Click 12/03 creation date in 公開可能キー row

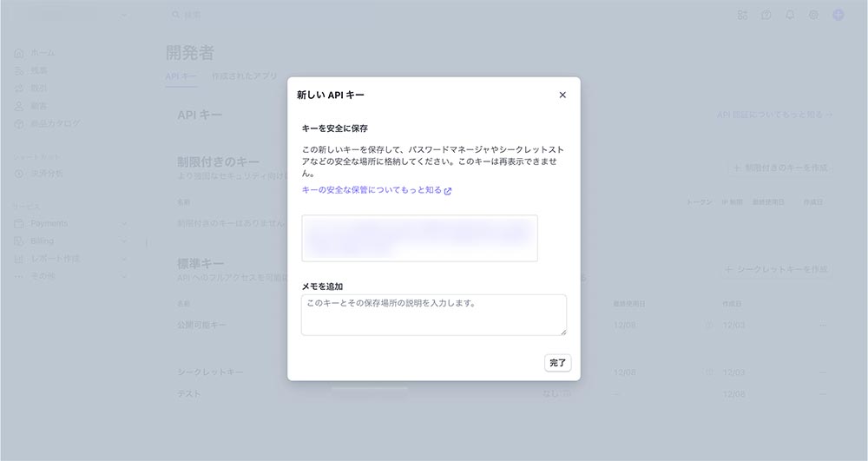733,326
